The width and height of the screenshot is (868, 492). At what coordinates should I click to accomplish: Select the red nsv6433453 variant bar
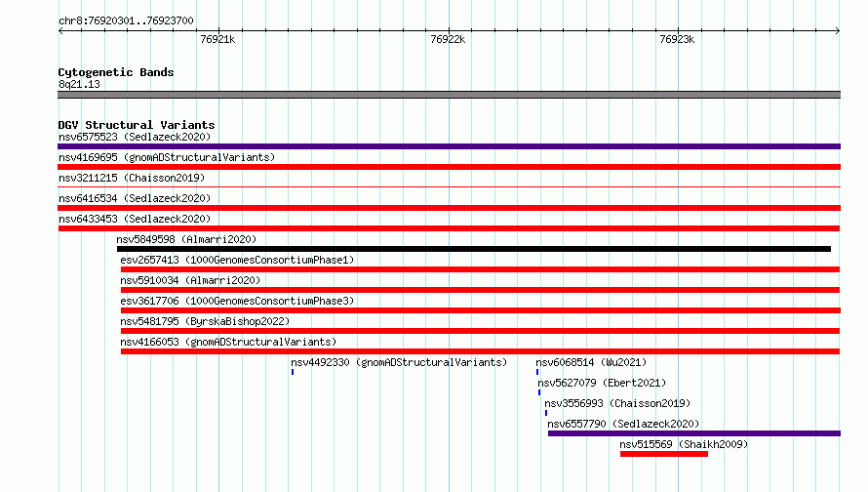(x=449, y=228)
